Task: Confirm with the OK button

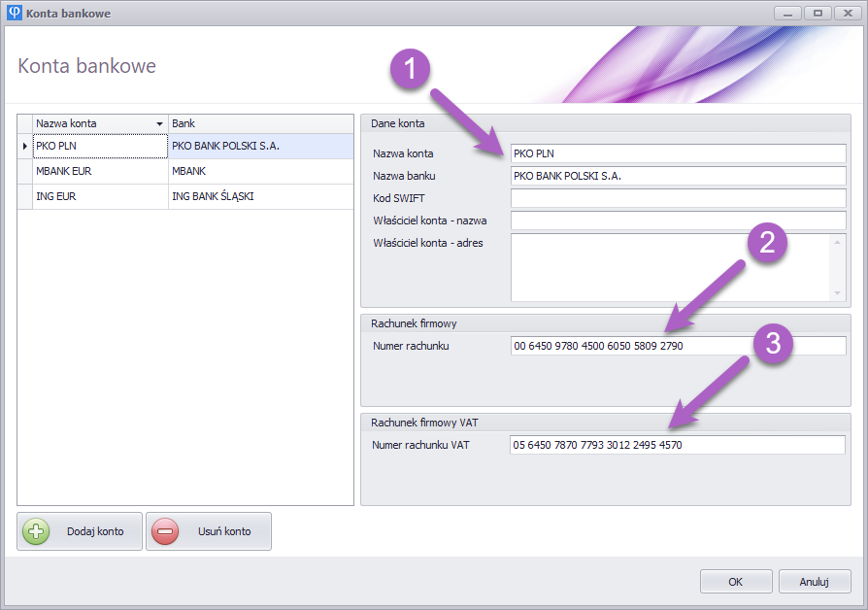Action: [x=736, y=581]
